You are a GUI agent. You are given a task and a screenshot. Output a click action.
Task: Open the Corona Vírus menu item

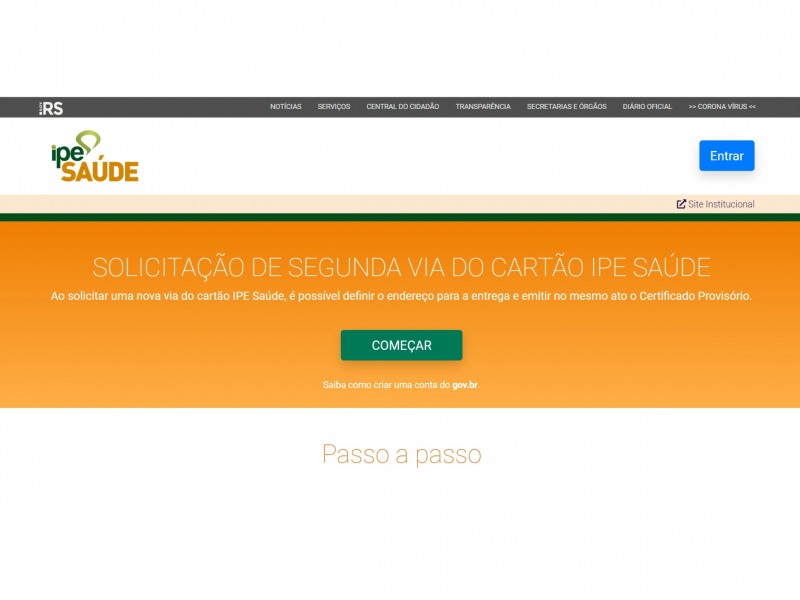[722, 107]
